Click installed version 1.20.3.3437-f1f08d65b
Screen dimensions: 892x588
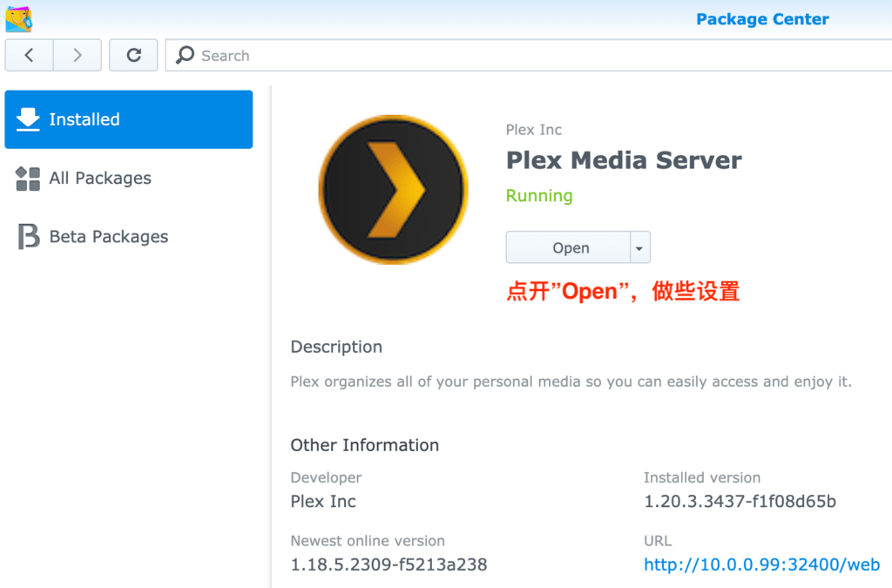[x=740, y=502]
